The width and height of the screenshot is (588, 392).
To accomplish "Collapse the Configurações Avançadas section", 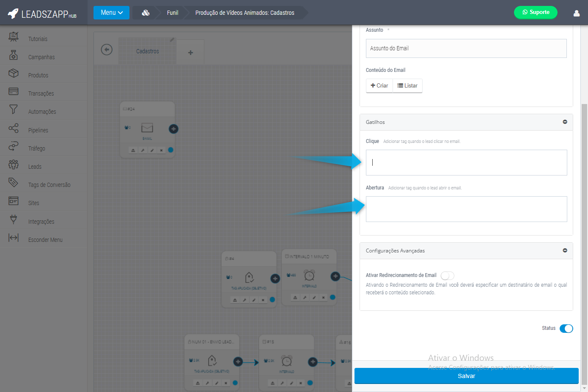I will (x=565, y=250).
